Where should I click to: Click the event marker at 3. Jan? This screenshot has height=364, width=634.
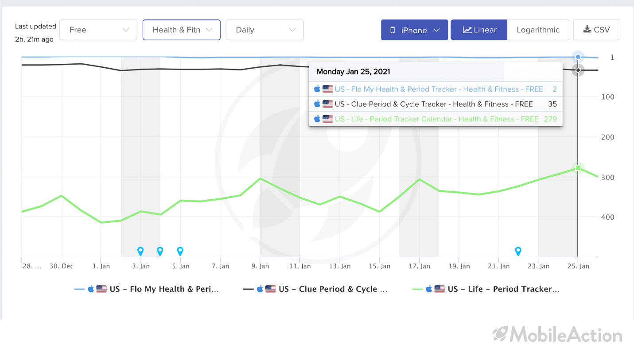(x=140, y=251)
